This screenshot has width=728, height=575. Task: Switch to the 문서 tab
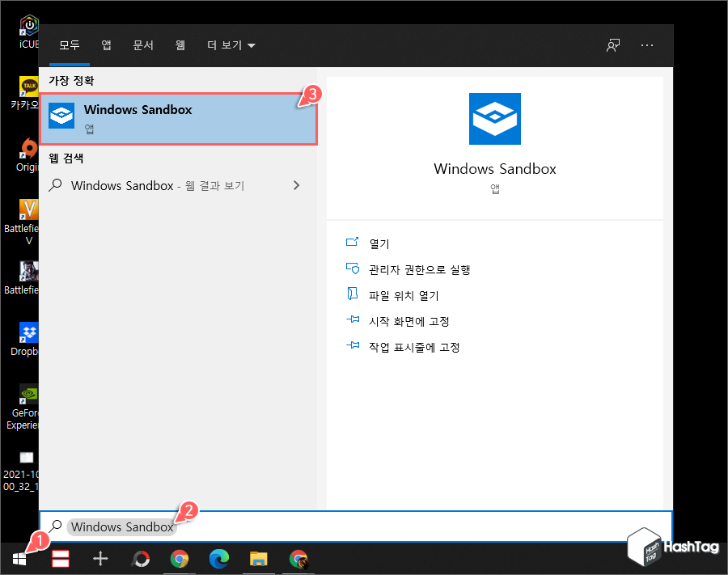point(143,45)
